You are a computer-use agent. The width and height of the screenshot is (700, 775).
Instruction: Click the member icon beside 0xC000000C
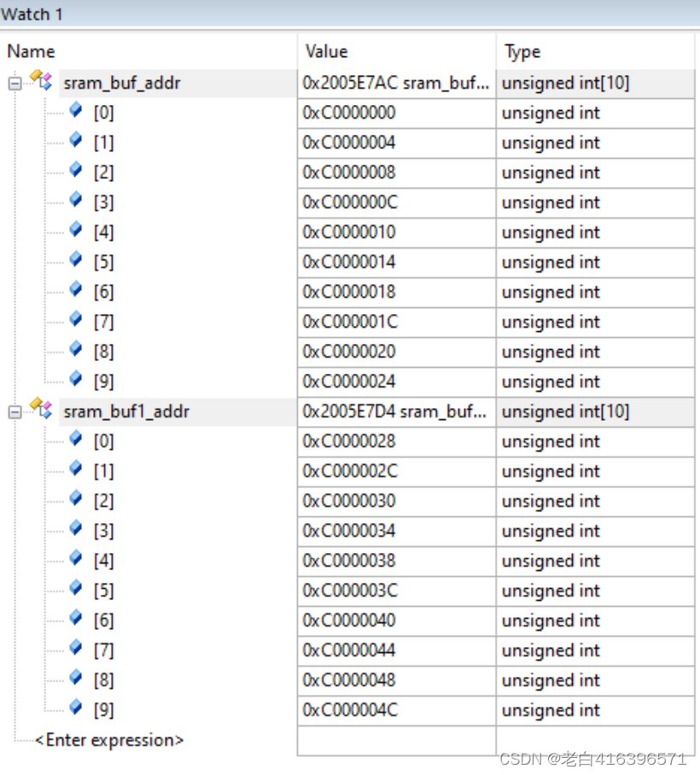[76, 200]
